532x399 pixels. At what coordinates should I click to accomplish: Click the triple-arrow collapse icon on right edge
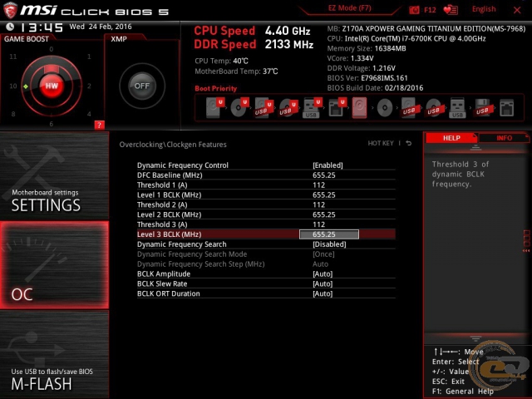[526, 251]
